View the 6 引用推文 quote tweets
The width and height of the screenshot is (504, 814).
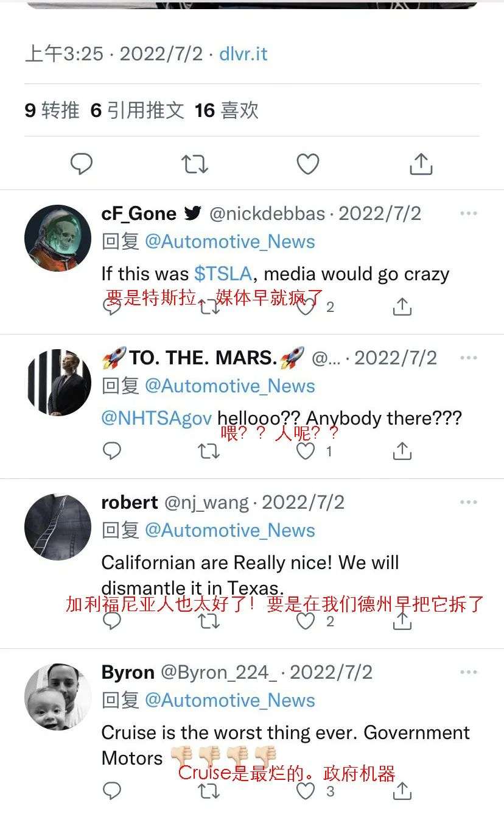coord(138,110)
